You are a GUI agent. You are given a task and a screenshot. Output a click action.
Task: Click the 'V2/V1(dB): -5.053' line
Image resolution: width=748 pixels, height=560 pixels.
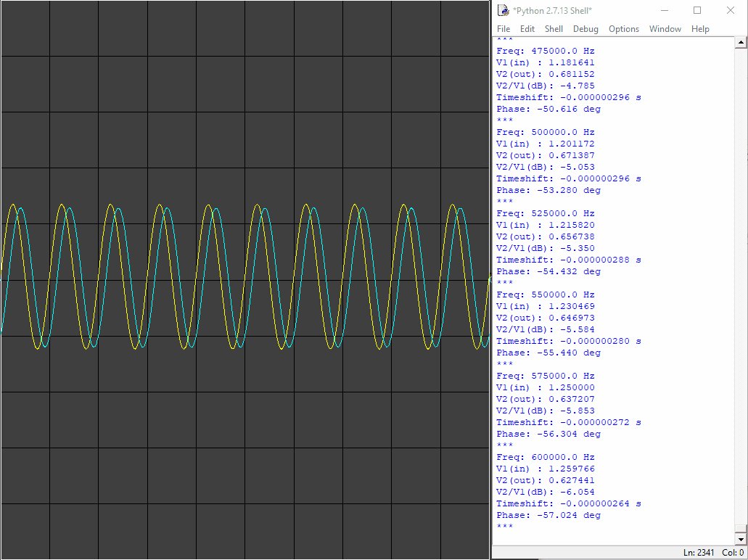coord(546,167)
